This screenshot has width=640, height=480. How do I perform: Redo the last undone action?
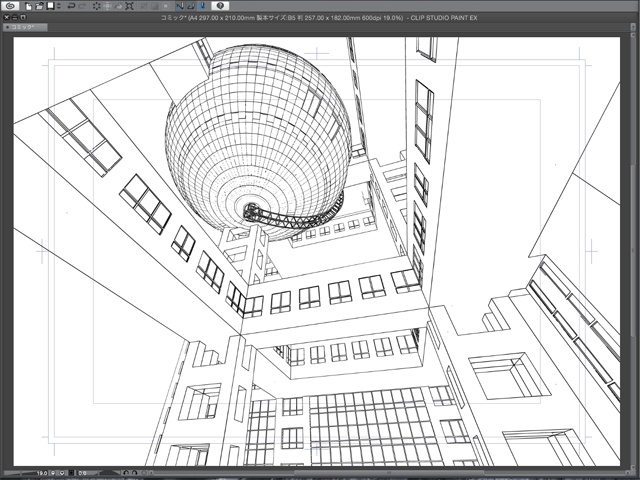click(80, 6)
